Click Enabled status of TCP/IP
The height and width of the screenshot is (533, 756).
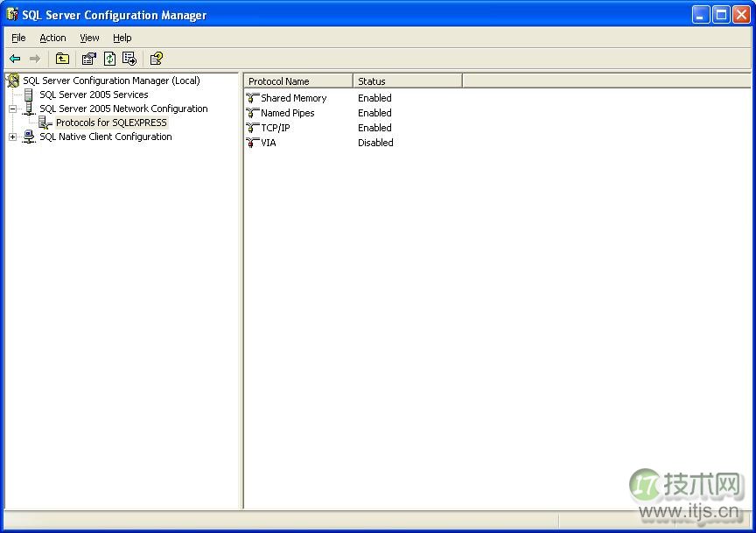tap(374, 128)
